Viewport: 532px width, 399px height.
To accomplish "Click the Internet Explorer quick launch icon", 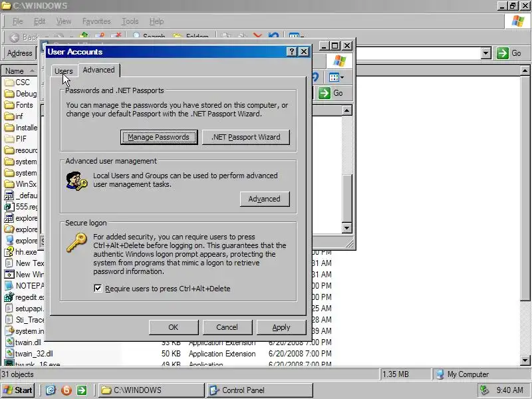I will tap(51, 390).
